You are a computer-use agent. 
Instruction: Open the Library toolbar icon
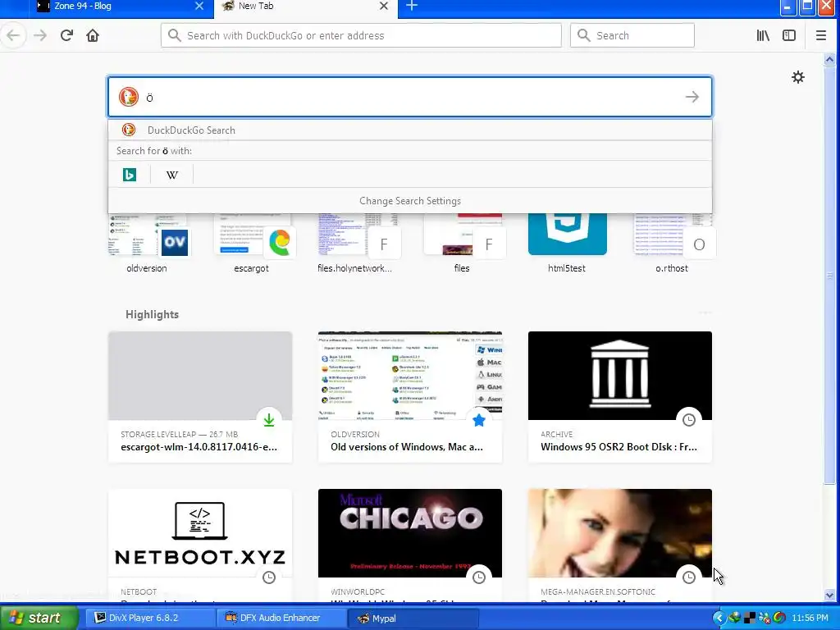pyautogui.click(x=763, y=35)
